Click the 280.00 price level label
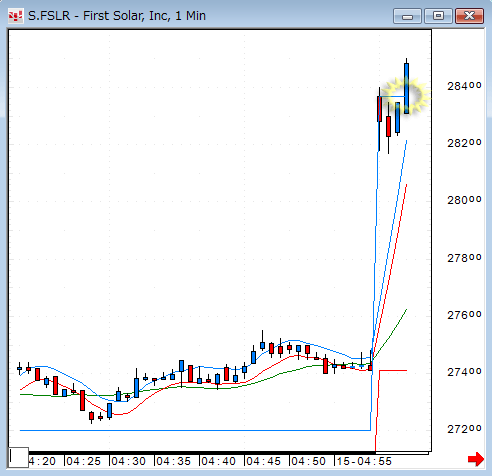This screenshot has height=476, width=492. (x=464, y=200)
